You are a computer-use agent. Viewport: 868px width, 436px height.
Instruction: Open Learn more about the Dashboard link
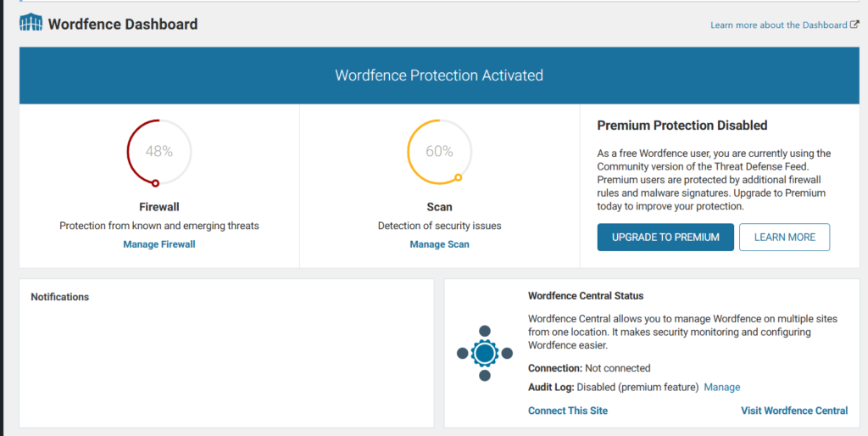pyautogui.click(x=779, y=25)
